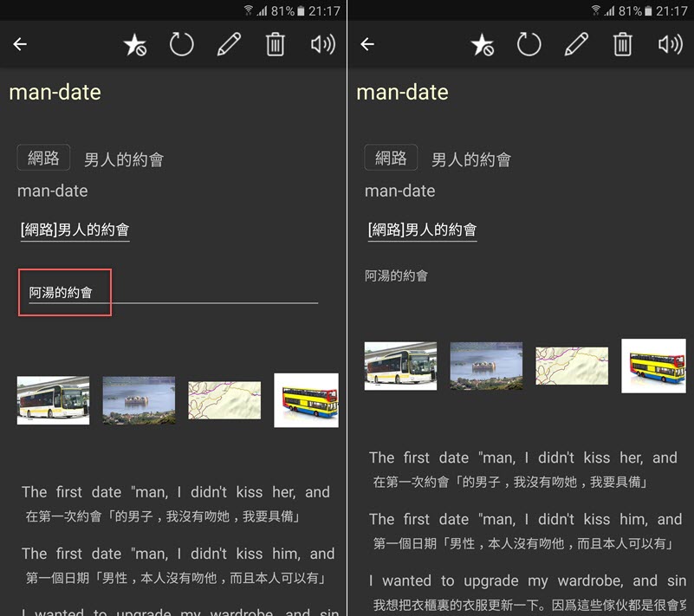Image resolution: width=694 pixels, height=616 pixels.
Task: Tap the back arrow in the left screen
Action: pos(20,44)
